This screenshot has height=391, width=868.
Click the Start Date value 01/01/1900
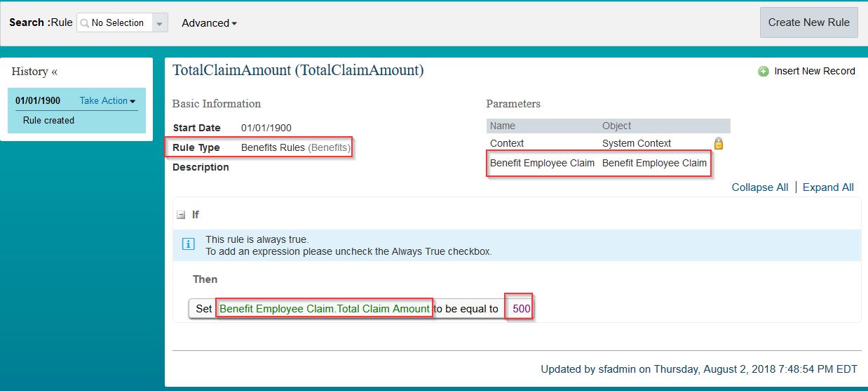click(266, 128)
